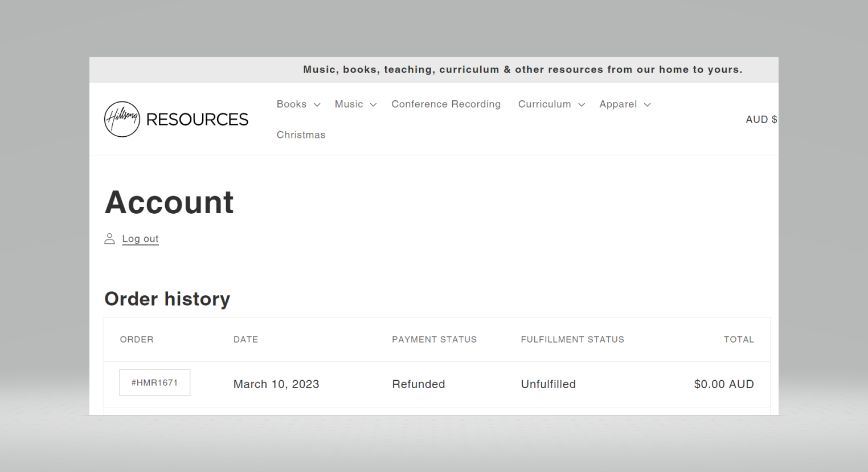This screenshot has width=868, height=472.
Task: Click the RESOURCES wordmark in the header
Action: [x=197, y=119]
